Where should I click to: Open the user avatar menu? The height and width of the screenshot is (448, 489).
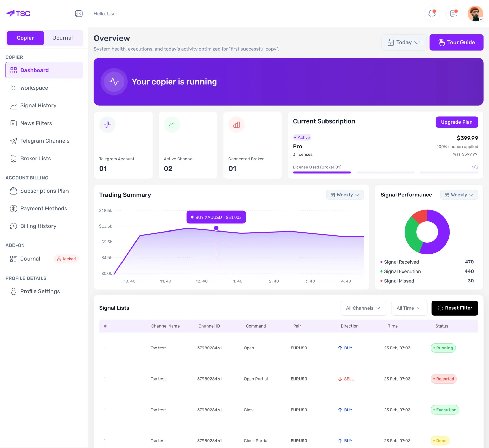click(x=475, y=13)
